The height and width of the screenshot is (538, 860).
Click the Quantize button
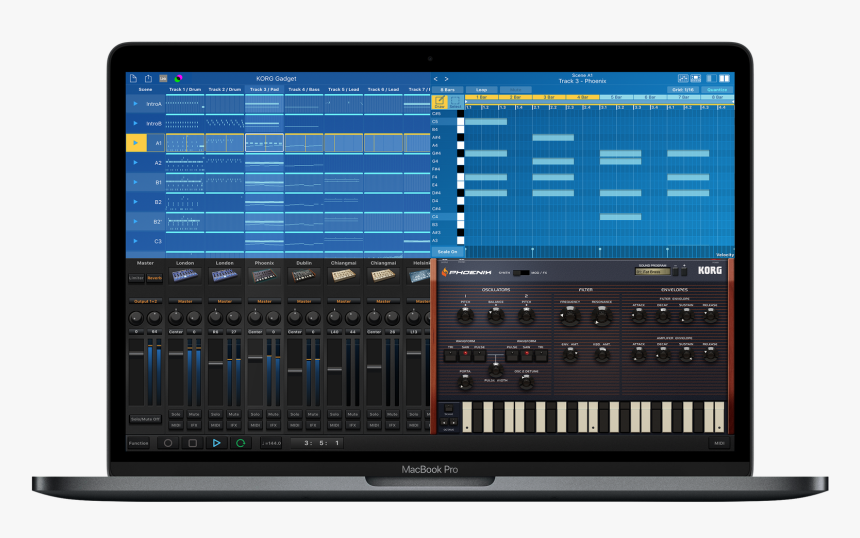(x=717, y=89)
